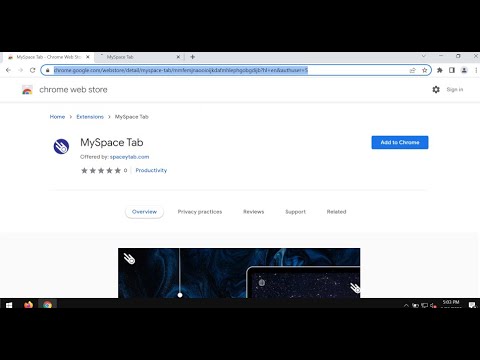
Task: Show hidden system tray icons
Action: (x=406, y=305)
